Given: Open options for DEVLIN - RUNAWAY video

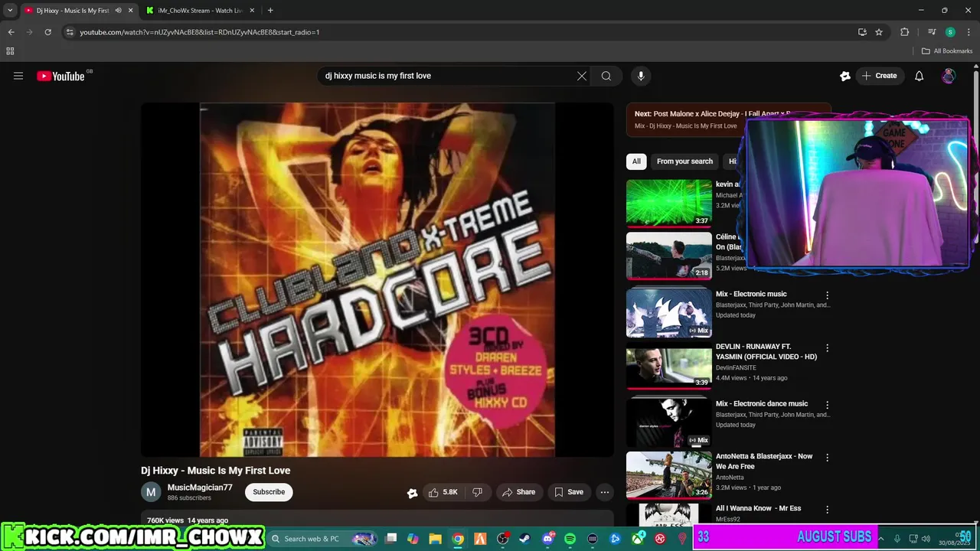Looking at the screenshot, I should coord(827,347).
